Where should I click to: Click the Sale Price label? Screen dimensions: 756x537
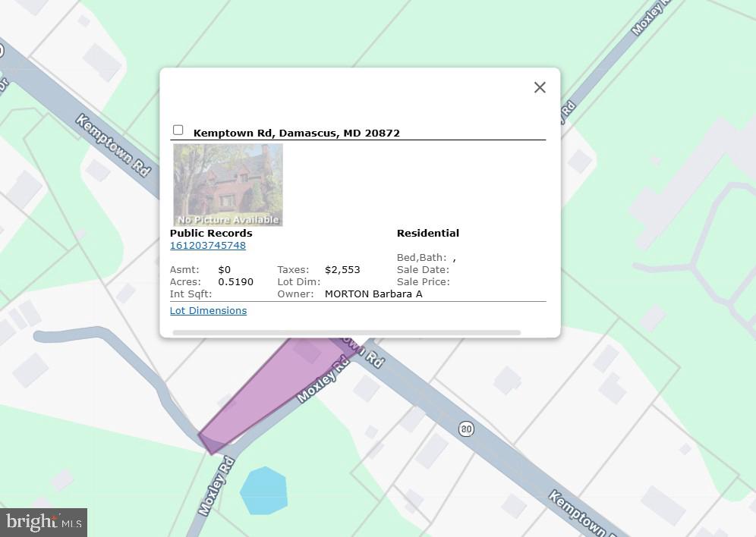pos(424,281)
